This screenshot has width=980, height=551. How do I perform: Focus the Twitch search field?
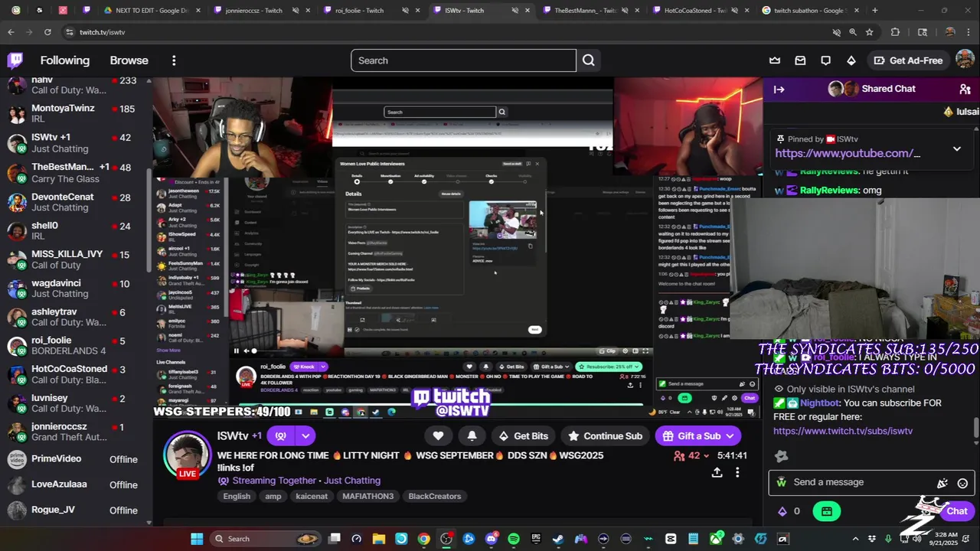tap(463, 60)
